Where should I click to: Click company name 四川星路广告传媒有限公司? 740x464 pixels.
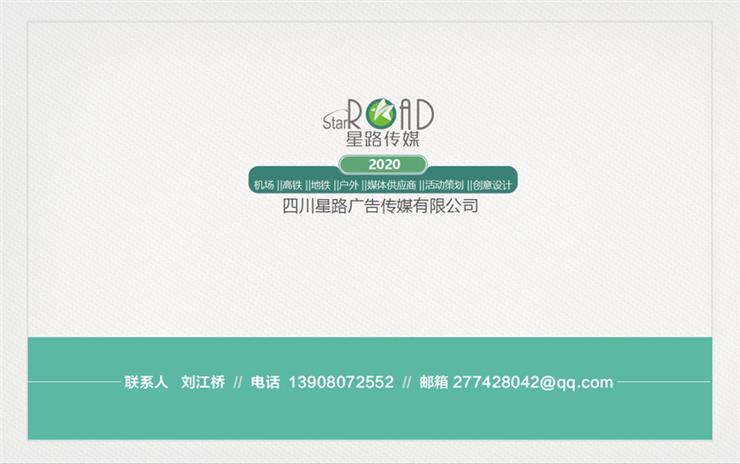[x=381, y=207]
